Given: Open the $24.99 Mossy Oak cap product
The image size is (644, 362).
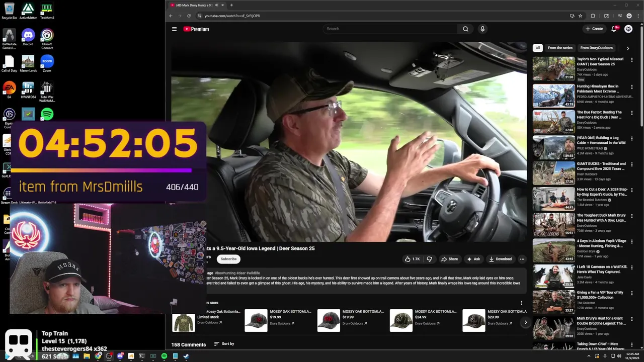Looking at the screenshot, I should pos(401,321).
